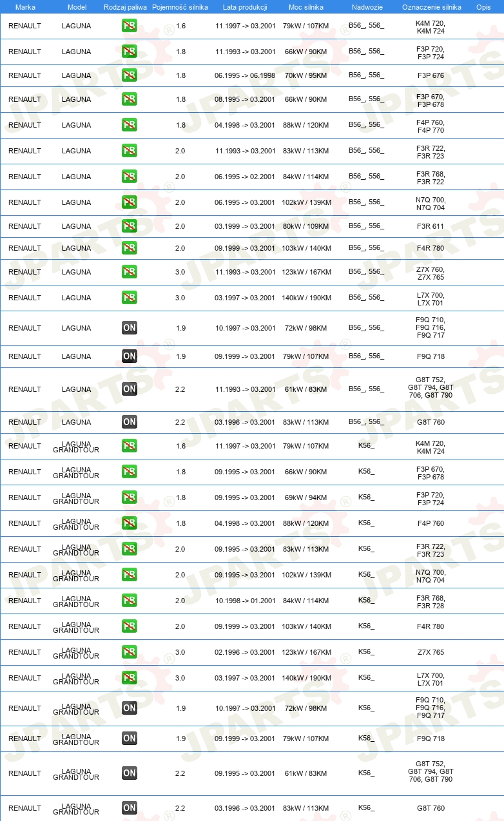504x821 pixels.
Task: Click the PB icon in the Grandtour 10.1998 -> 01.2001 row
Action: (129, 601)
